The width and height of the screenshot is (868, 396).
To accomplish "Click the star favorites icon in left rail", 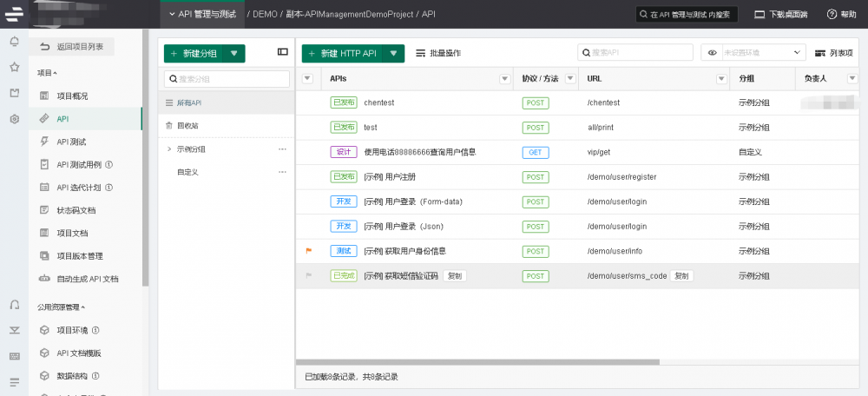I will pyautogui.click(x=14, y=67).
